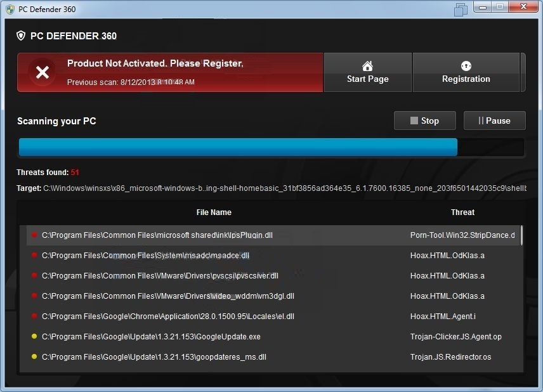Click Hoax.HTML.OdKlas.a threat for vm3dgl.dll
This screenshot has width=543, height=392.
[x=447, y=296]
